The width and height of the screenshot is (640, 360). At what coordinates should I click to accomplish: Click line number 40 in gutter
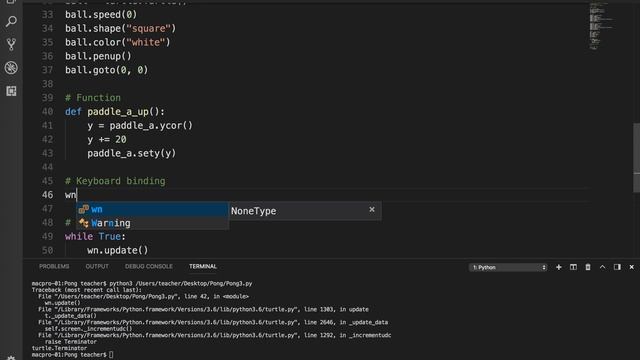pos(47,111)
